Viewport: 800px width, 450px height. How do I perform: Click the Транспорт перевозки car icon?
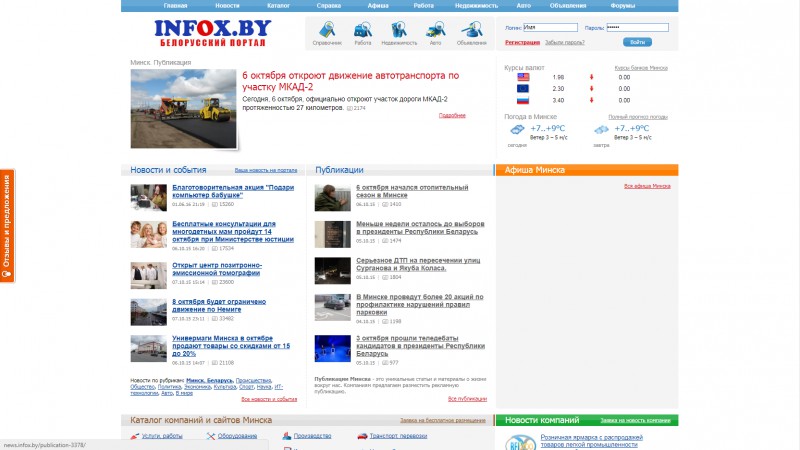[362, 436]
